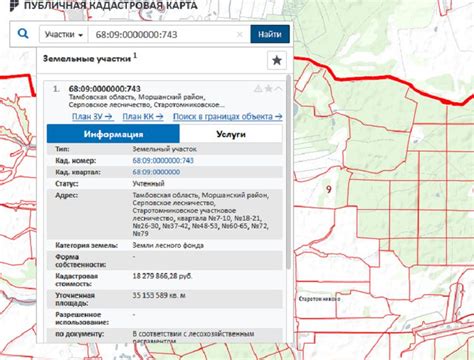
Task: Clear the search field with the X
Action: [x=240, y=34]
